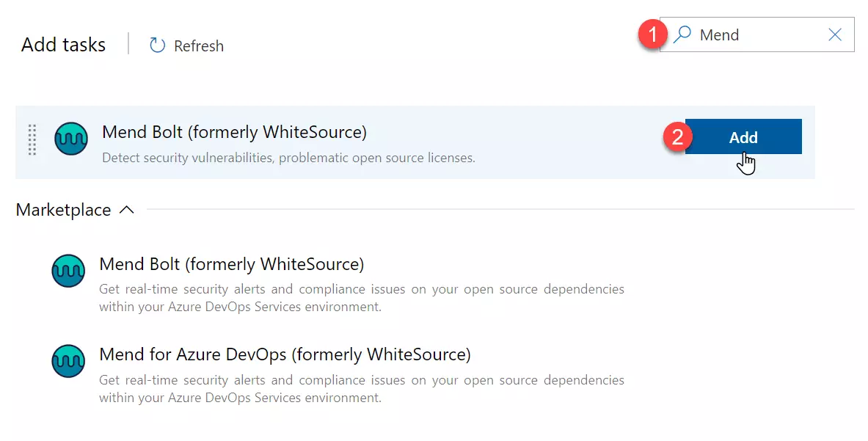
Task: Click the Refresh circular arrow icon
Action: coord(157,45)
